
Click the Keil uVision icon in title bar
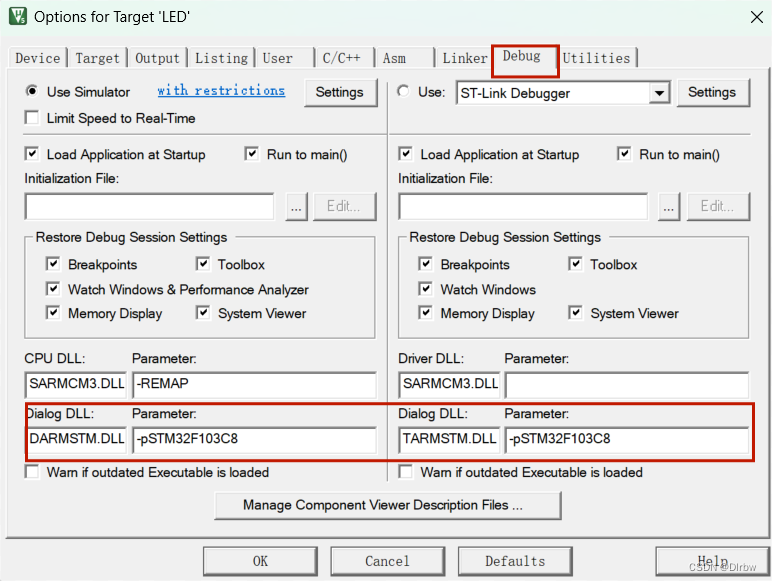[18, 16]
